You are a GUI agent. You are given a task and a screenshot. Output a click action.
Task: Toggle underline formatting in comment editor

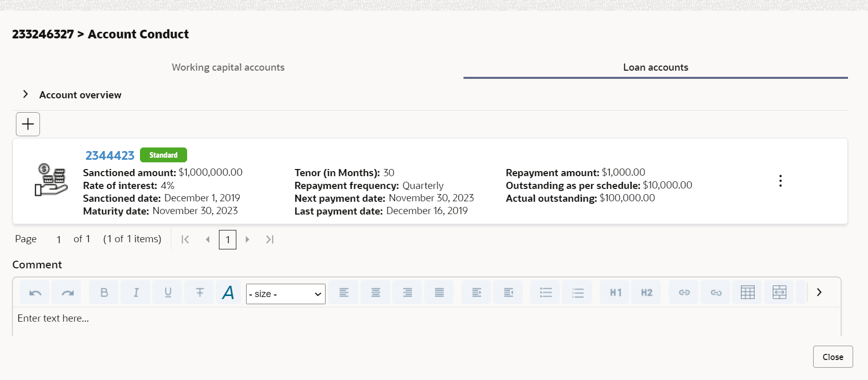[x=168, y=292]
